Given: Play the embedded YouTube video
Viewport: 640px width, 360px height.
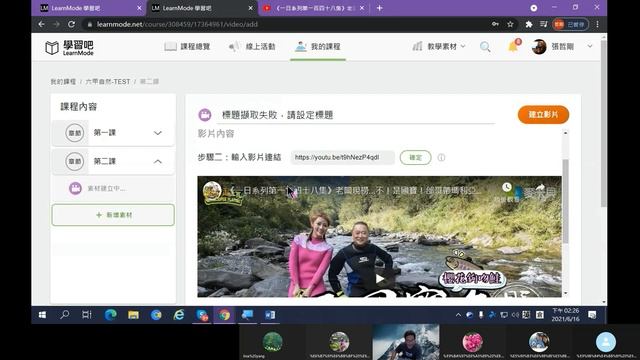Looking at the screenshot, I should click(380, 279).
